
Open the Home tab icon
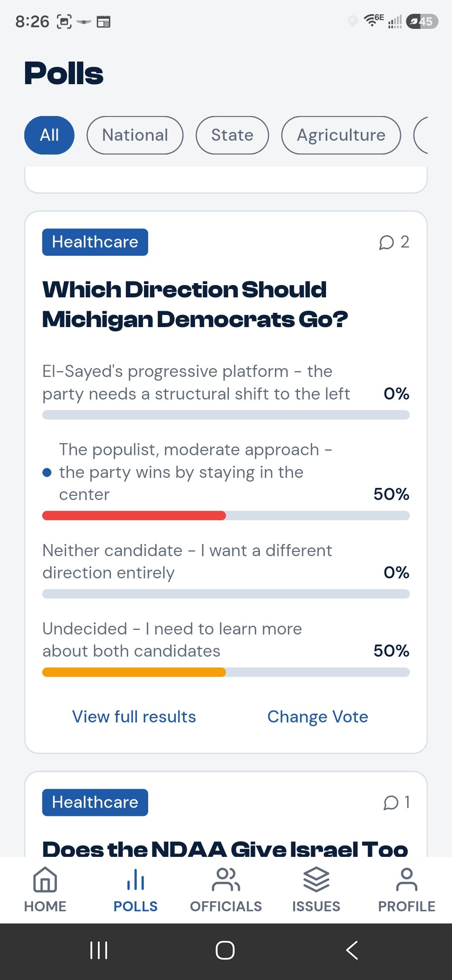tap(45, 879)
